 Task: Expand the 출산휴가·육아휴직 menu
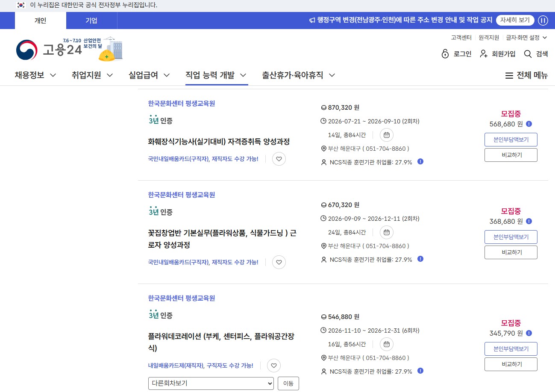pyautogui.click(x=299, y=75)
